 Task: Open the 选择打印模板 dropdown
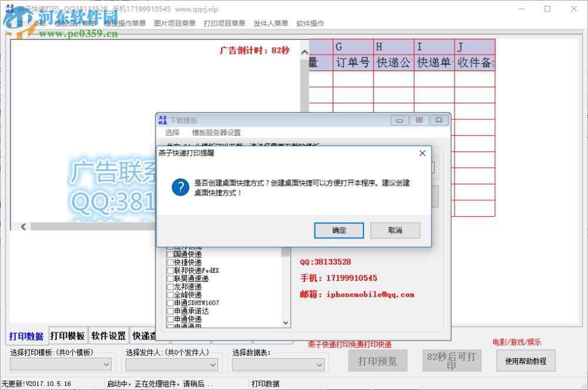tap(61, 364)
